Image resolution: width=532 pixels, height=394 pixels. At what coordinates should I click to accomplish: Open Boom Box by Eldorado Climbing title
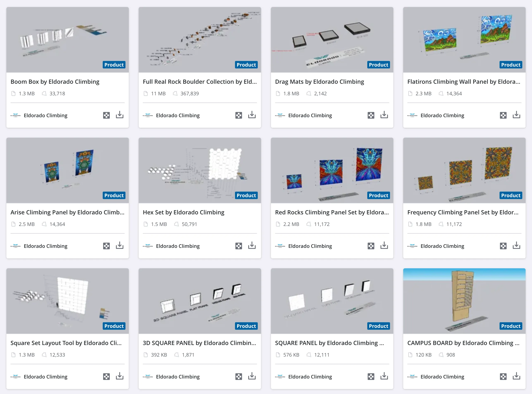coord(55,82)
